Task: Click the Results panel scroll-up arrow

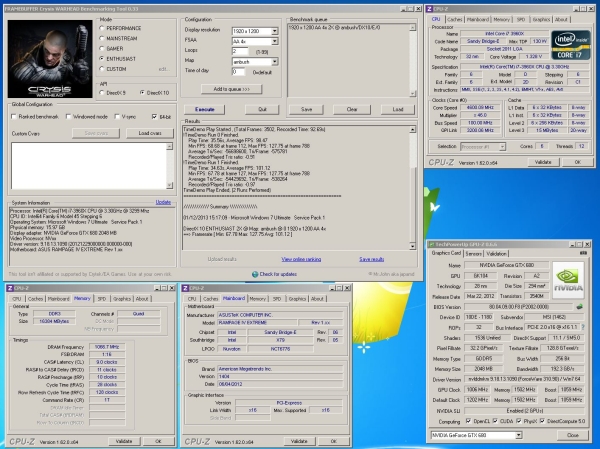Action: (412, 130)
